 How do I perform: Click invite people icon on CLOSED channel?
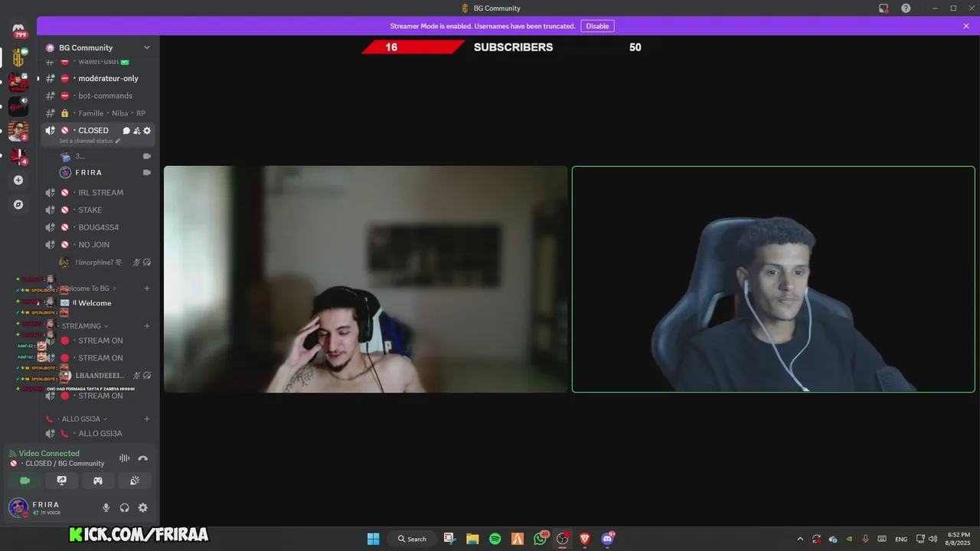136,131
